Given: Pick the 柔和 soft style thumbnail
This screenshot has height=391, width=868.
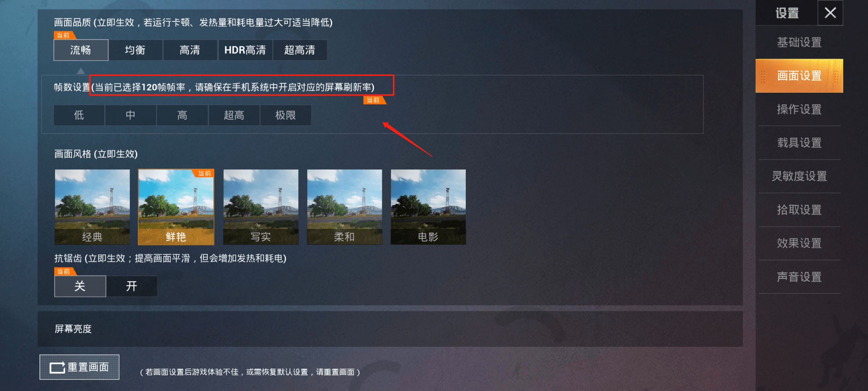Looking at the screenshot, I should pyautogui.click(x=344, y=207).
